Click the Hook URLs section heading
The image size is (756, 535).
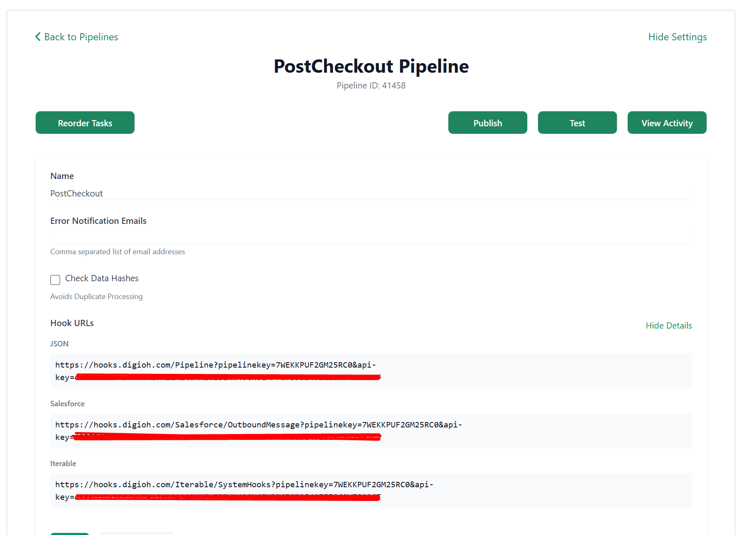coord(72,323)
